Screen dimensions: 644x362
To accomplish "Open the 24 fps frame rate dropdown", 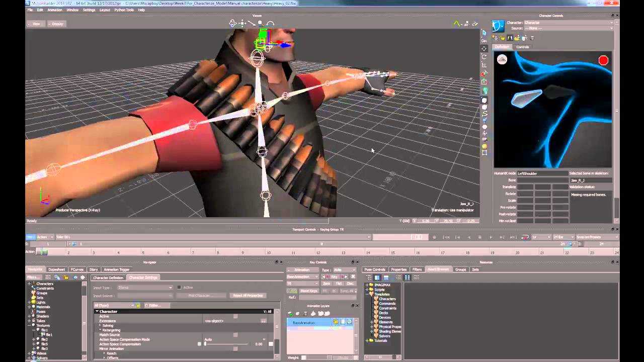I will (x=564, y=237).
